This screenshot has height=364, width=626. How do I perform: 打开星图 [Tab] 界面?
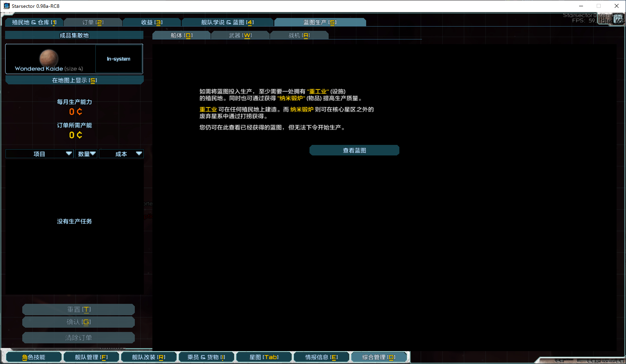(264, 357)
